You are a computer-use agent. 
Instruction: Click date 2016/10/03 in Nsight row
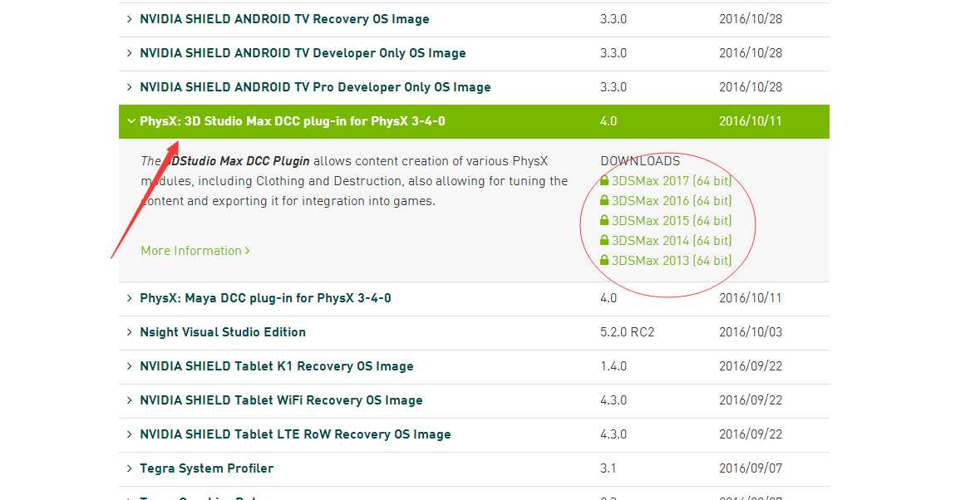(x=750, y=332)
